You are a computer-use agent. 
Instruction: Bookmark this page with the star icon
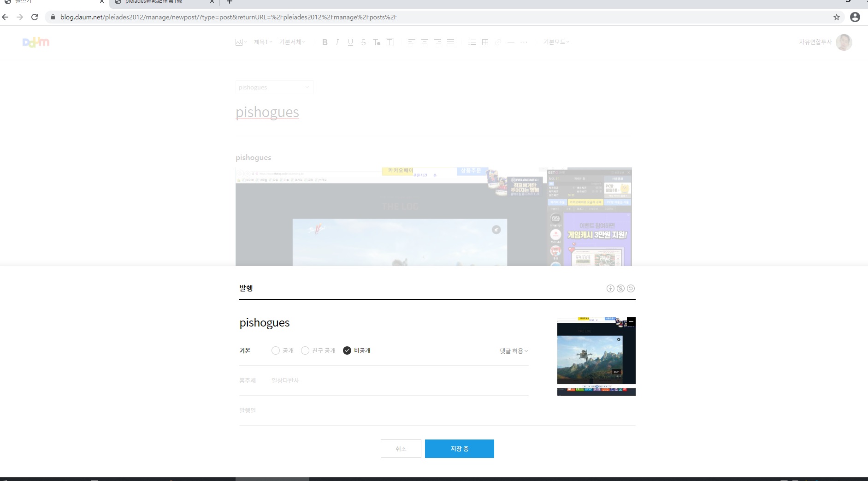click(x=837, y=17)
